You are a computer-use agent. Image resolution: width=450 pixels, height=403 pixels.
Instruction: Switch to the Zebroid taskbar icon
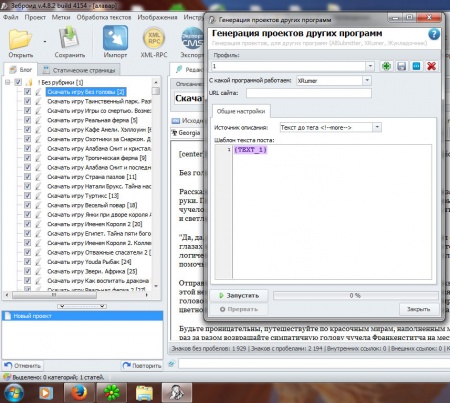(177, 393)
